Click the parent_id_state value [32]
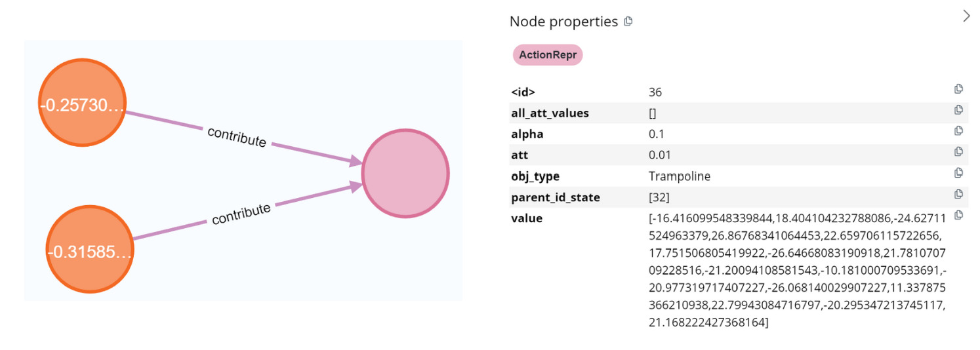The height and width of the screenshot is (350, 980). click(x=659, y=197)
